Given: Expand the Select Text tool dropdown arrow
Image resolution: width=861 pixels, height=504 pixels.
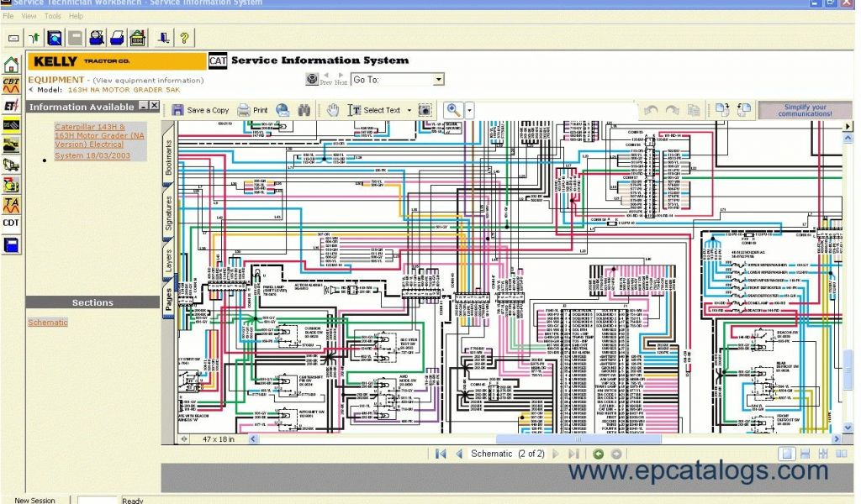Looking at the screenshot, I should (x=409, y=110).
